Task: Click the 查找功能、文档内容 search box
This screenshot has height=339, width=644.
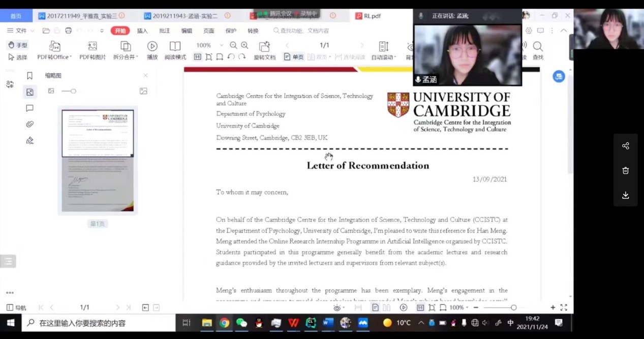Action: 301,31
